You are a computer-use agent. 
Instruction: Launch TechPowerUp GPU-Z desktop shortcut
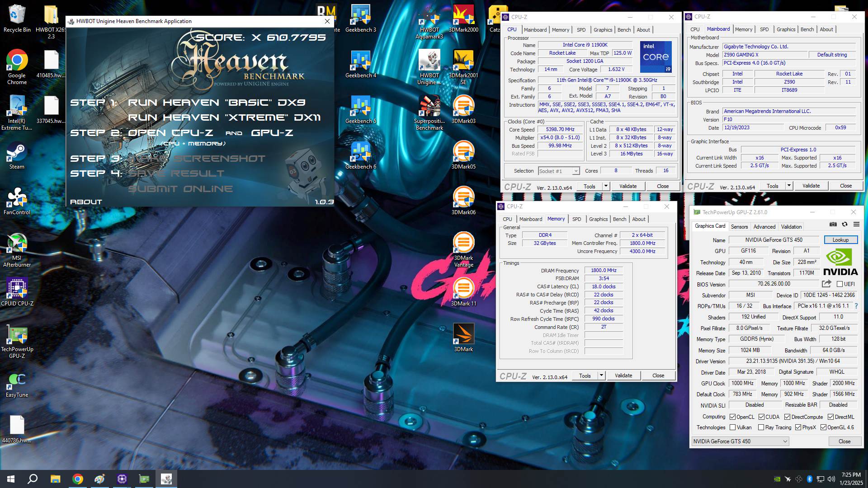[x=17, y=341]
